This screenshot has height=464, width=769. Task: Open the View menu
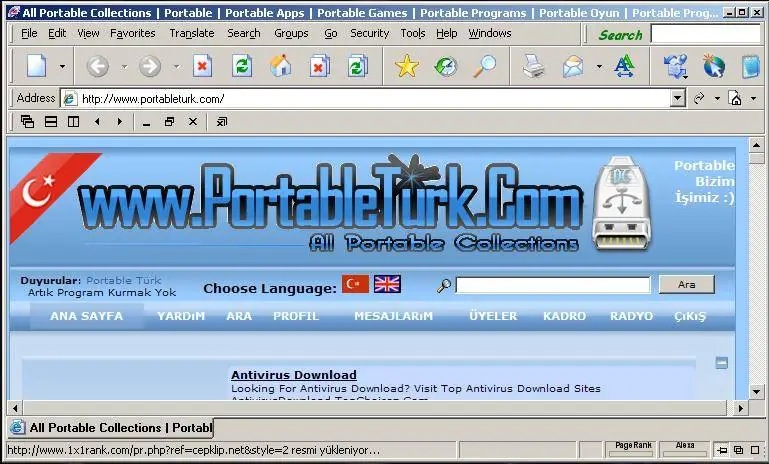(88, 33)
